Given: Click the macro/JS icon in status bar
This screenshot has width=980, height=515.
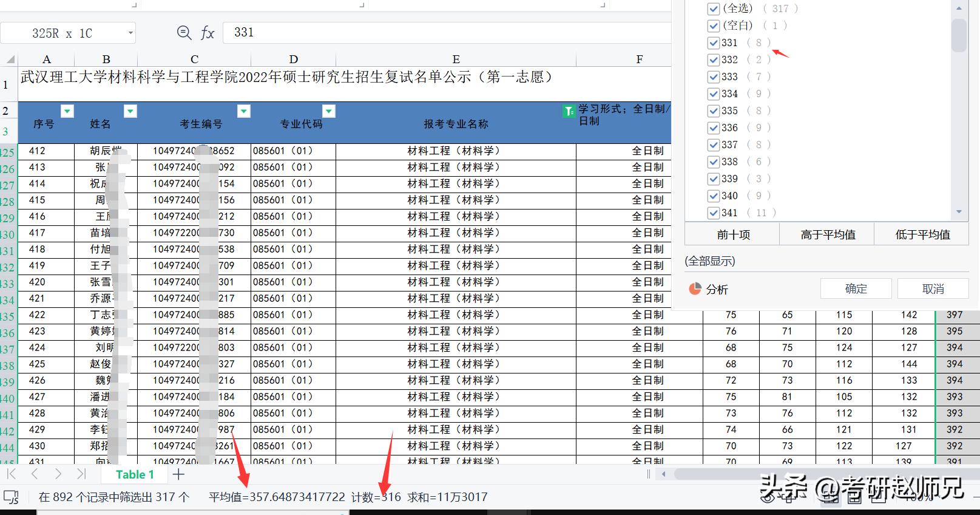Looking at the screenshot, I should pos(12,497).
